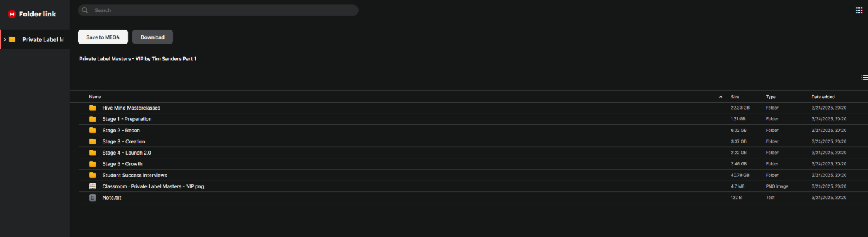Click the PNG image file icon
Image resolution: width=868 pixels, height=237 pixels.
[x=93, y=186]
